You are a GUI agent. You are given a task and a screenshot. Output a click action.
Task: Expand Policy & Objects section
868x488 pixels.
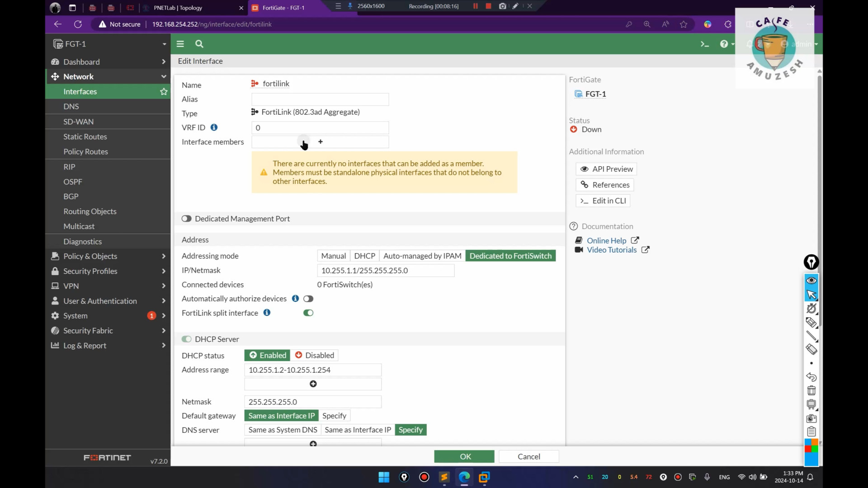tap(108, 256)
